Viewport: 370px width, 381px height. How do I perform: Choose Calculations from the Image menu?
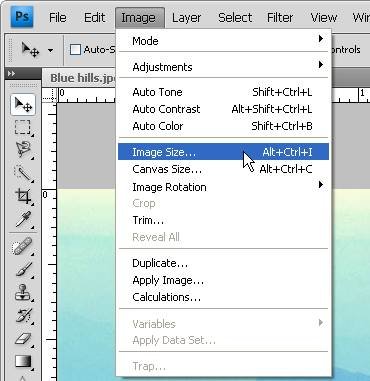click(223, 297)
